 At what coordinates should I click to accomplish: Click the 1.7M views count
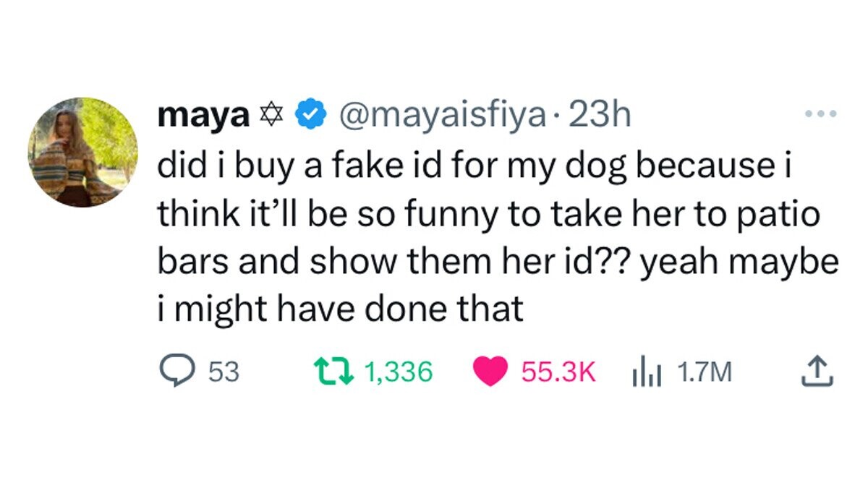click(x=705, y=372)
